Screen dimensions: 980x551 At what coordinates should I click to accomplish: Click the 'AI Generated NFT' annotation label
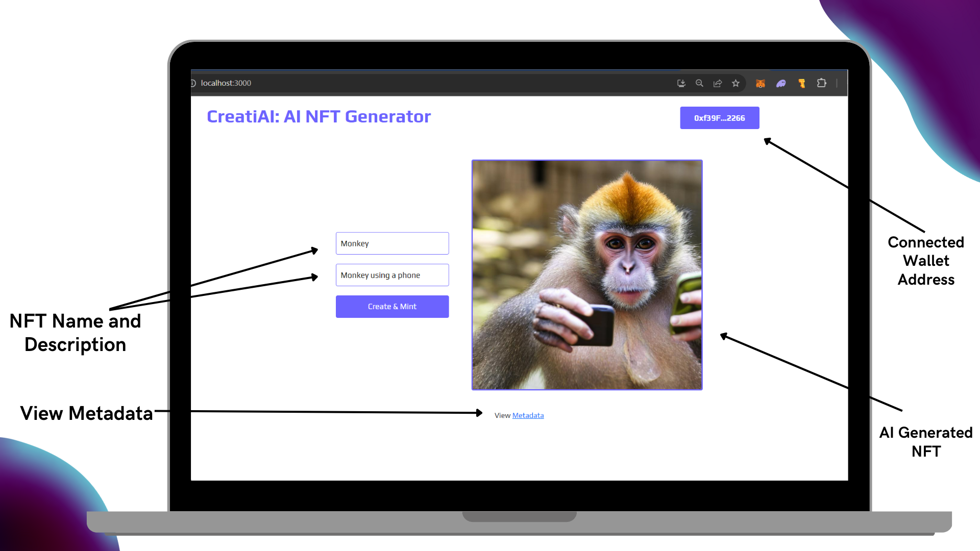tap(925, 442)
